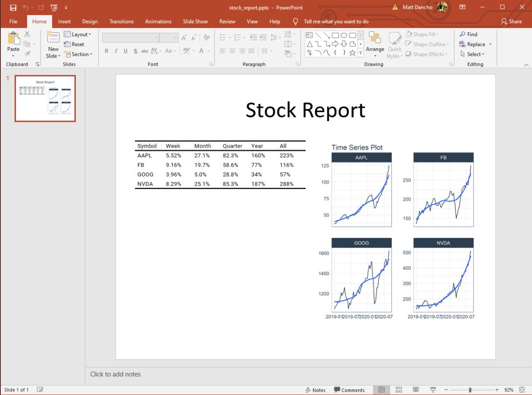Select the Oval shape in gallery
The height and width of the screenshot is (395, 532).
(344, 35)
